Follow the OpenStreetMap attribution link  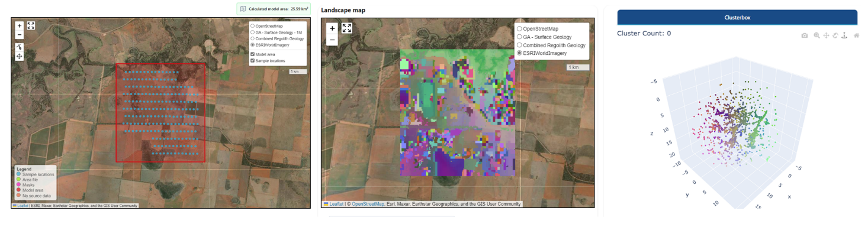tap(368, 204)
